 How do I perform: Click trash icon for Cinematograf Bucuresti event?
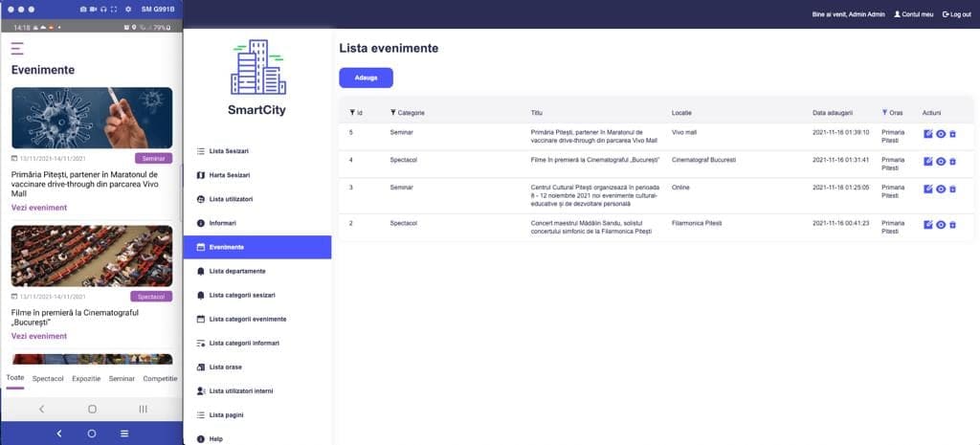click(x=952, y=162)
